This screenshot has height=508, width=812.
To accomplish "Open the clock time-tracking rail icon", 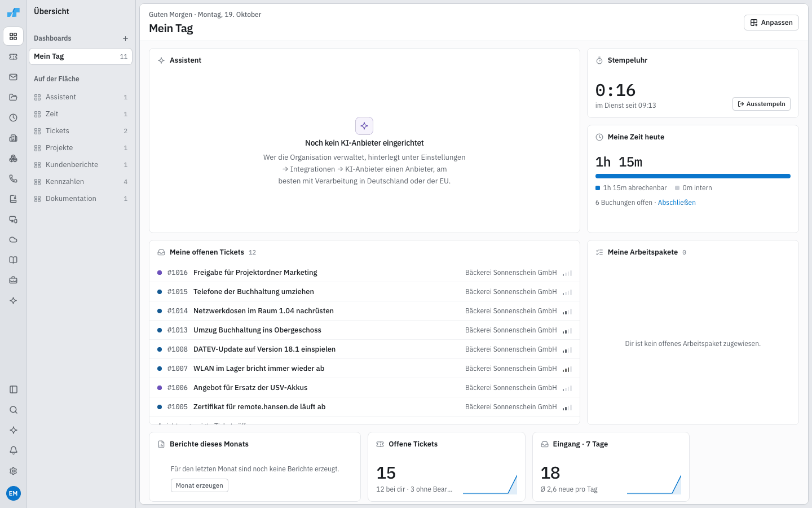I will (14, 118).
